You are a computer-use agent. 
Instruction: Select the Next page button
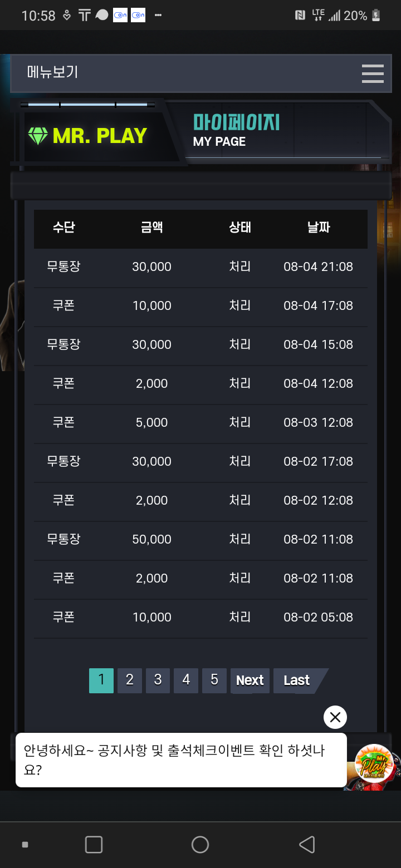[250, 680]
